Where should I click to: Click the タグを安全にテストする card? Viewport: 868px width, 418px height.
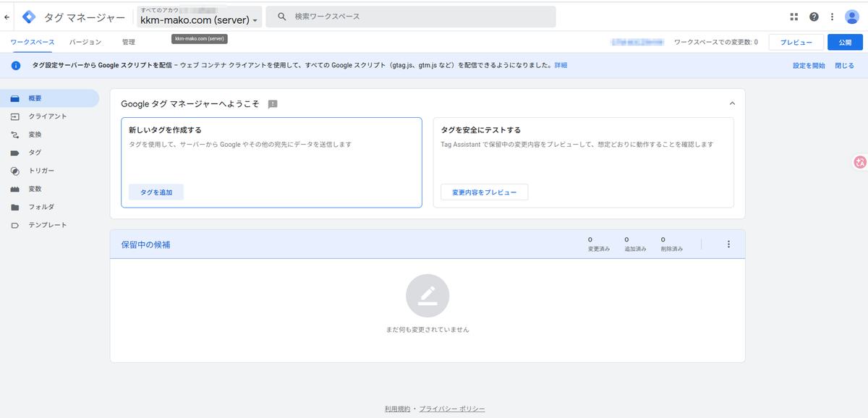(x=584, y=163)
